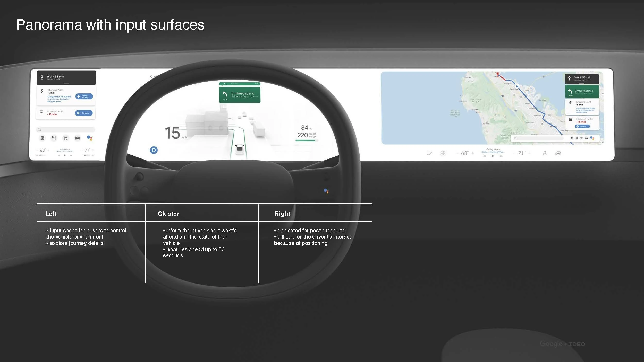Open the vehicle settings car icon
The image size is (644, 362).
pyautogui.click(x=558, y=153)
